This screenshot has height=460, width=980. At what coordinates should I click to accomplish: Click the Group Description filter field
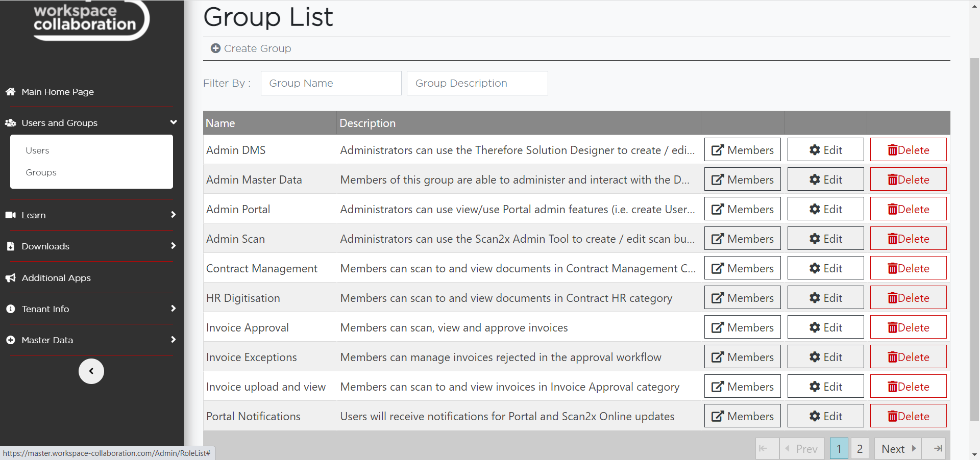tap(477, 83)
